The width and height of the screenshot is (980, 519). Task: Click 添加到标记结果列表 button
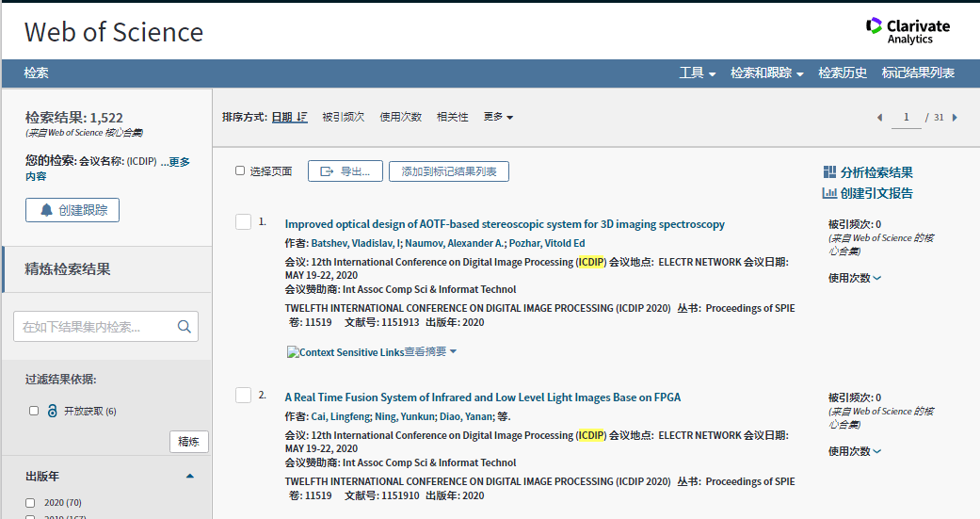click(449, 171)
